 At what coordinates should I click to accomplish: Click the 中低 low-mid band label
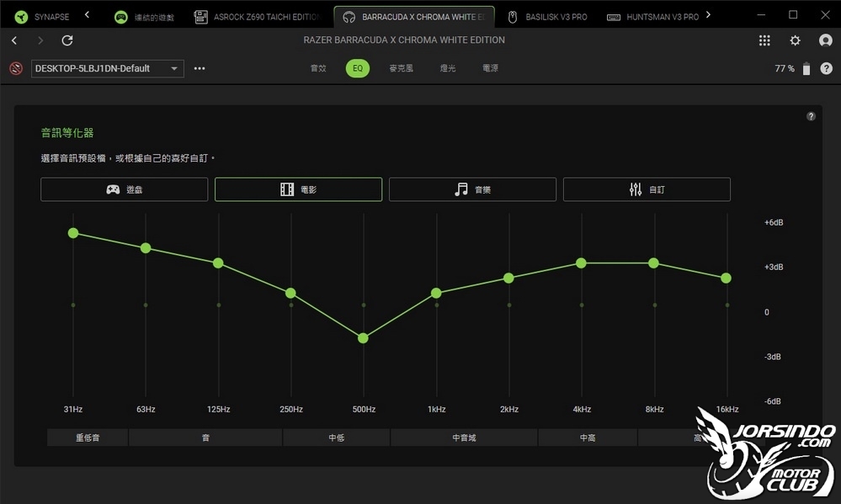pyautogui.click(x=336, y=438)
